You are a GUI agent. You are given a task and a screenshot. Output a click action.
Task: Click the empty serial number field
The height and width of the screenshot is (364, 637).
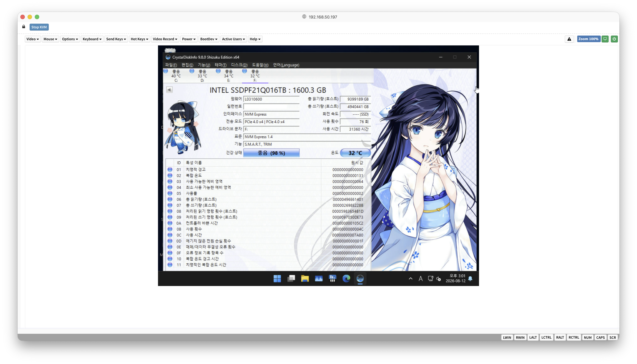[x=271, y=107]
